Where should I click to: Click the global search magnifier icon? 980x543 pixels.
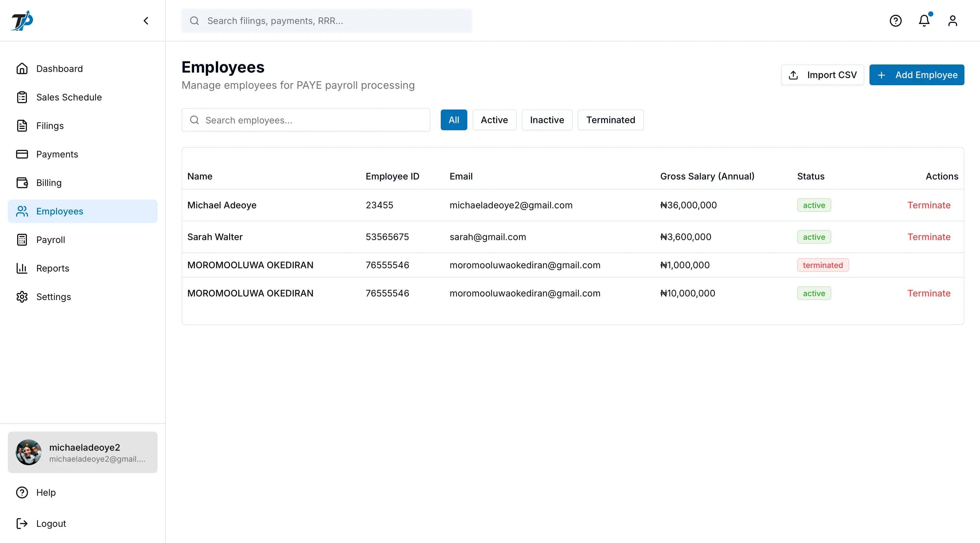click(194, 20)
